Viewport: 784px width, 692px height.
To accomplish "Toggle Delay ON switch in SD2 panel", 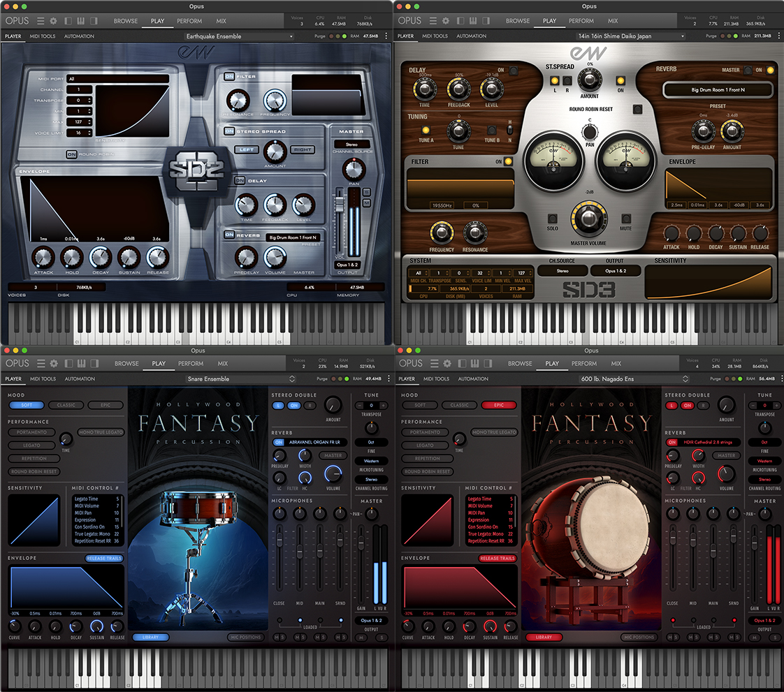I will click(240, 180).
